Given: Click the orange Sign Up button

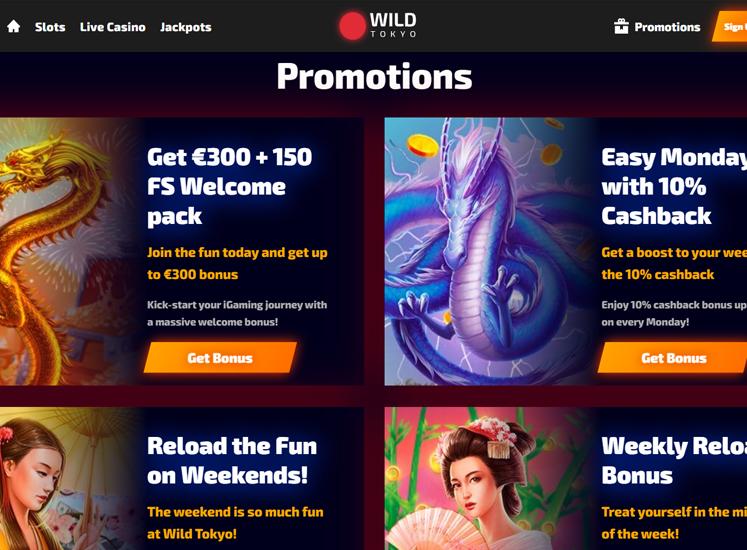Looking at the screenshot, I should click(x=730, y=27).
